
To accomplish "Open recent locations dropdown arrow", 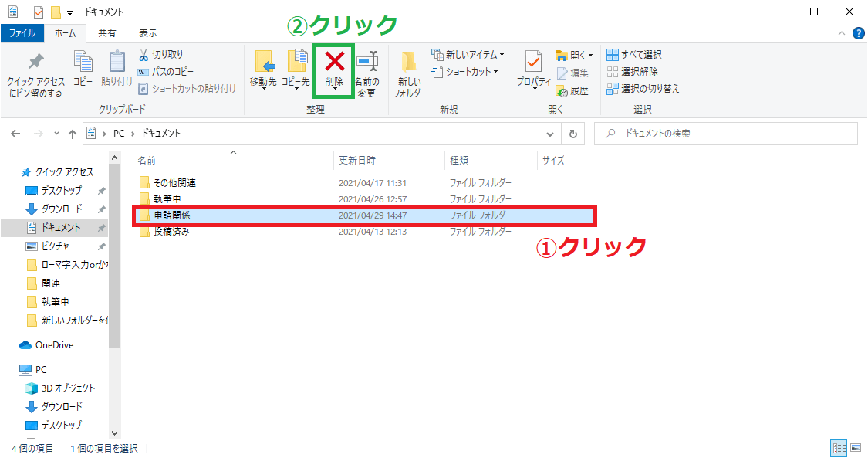I will coord(56,134).
